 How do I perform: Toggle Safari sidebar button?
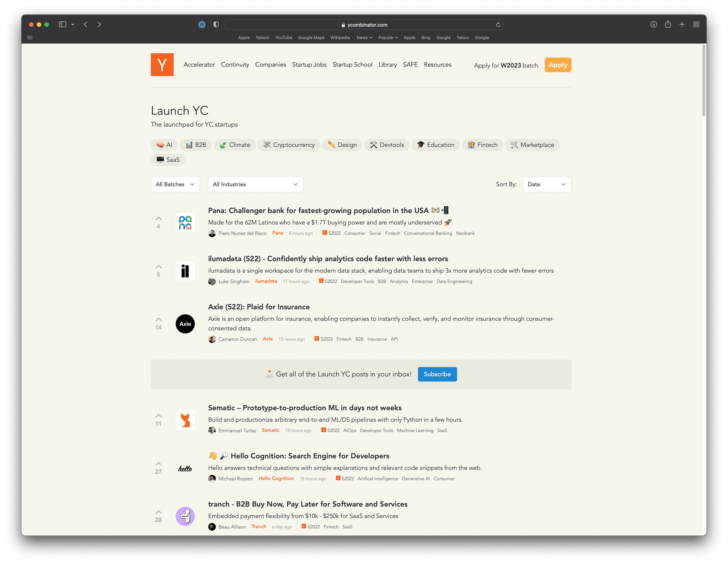point(63,25)
